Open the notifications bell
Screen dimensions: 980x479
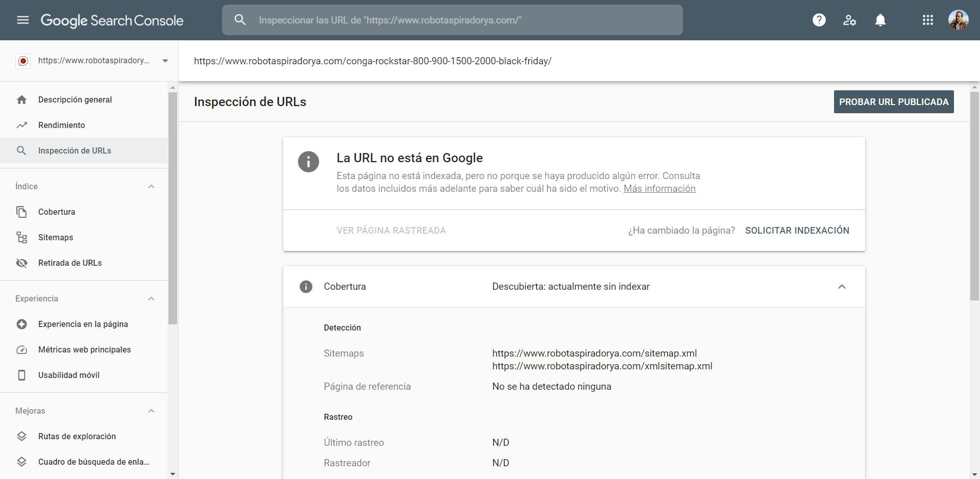pyautogui.click(x=880, y=20)
